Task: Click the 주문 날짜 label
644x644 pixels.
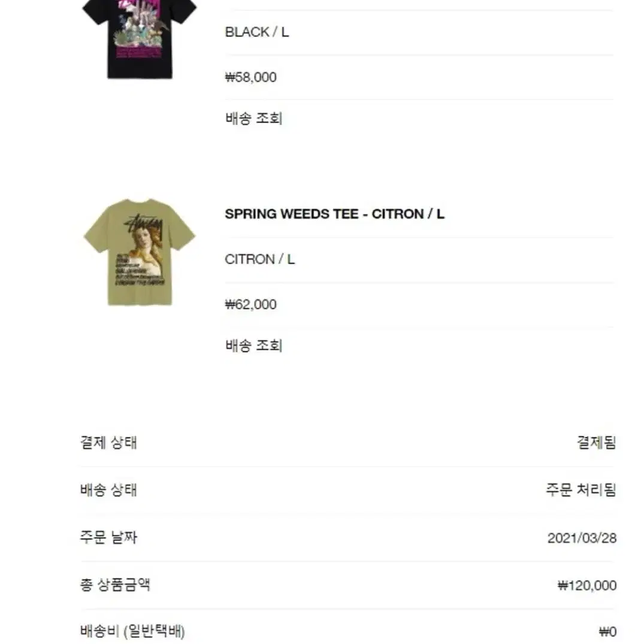Action: pyautogui.click(x=108, y=537)
